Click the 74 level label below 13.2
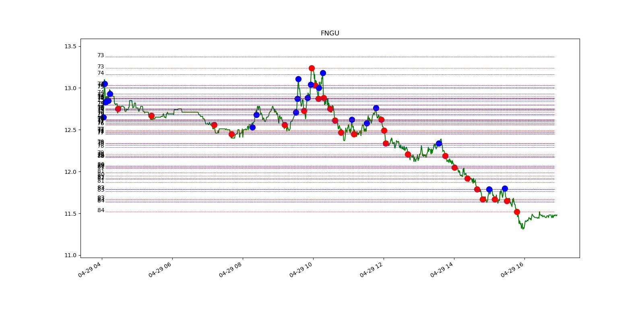The width and height of the screenshot is (644, 322). coord(101,73)
